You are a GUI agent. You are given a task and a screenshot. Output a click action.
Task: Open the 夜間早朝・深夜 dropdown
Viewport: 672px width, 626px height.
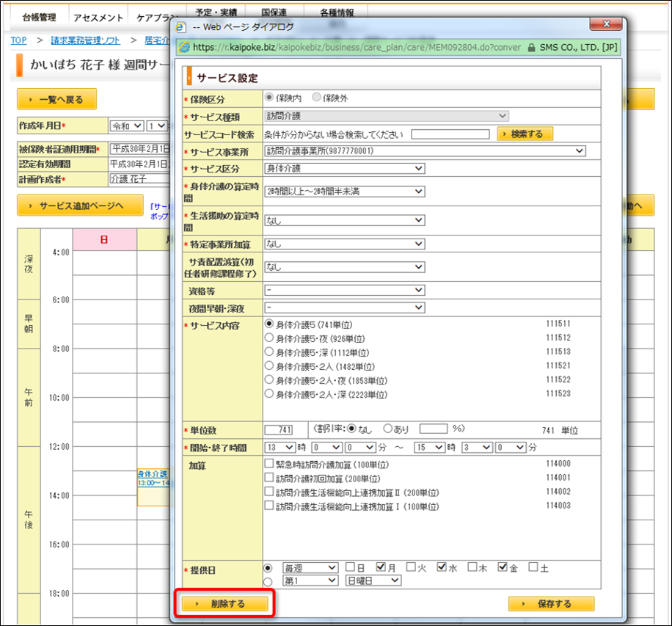pyautogui.click(x=345, y=307)
